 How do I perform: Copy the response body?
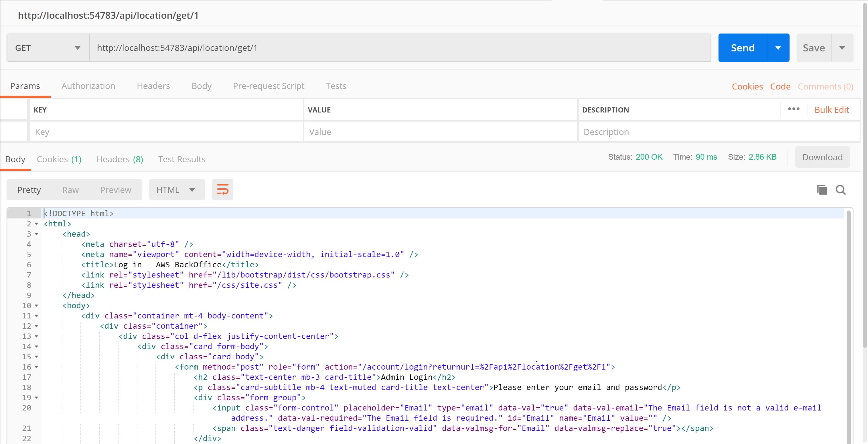(x=822, y=190)
